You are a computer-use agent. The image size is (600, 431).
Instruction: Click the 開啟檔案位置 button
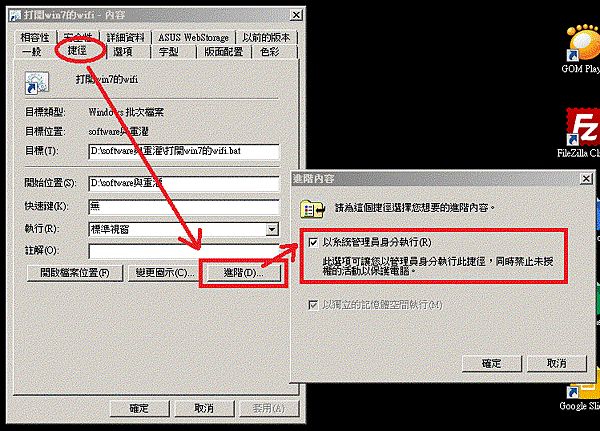pyautogui.click(x=75, y=273)
